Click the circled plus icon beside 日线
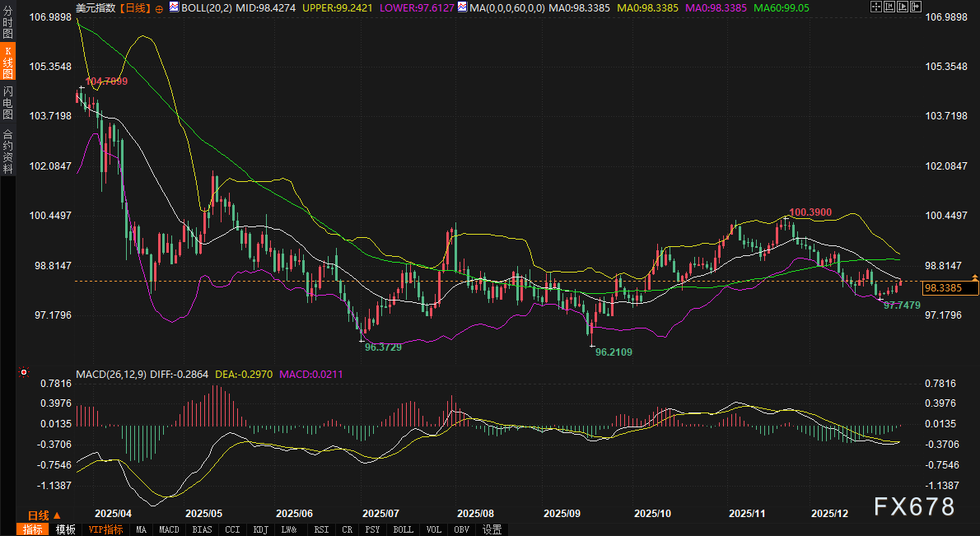The width and height of the screenshot is (980, 536). pos(159,7)
